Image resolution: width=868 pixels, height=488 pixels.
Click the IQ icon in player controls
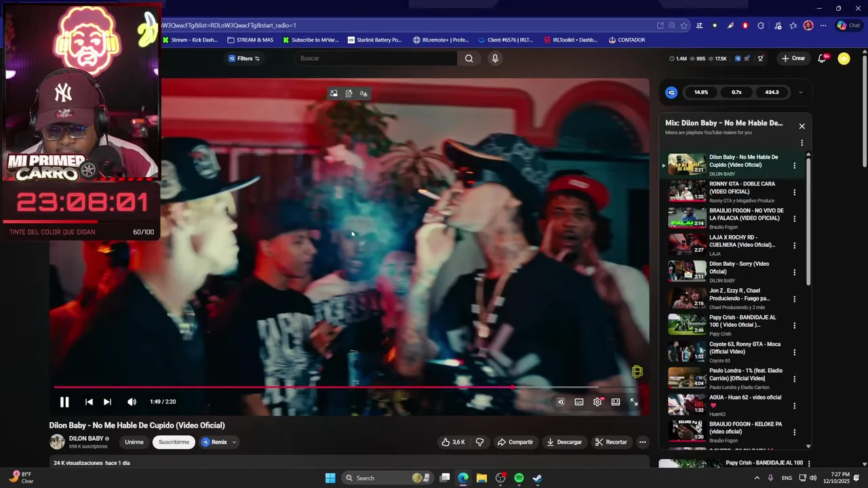[561, 402]
